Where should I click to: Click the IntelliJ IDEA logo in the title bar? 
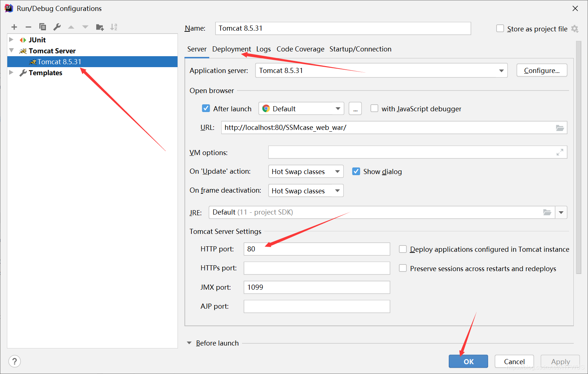9,8
